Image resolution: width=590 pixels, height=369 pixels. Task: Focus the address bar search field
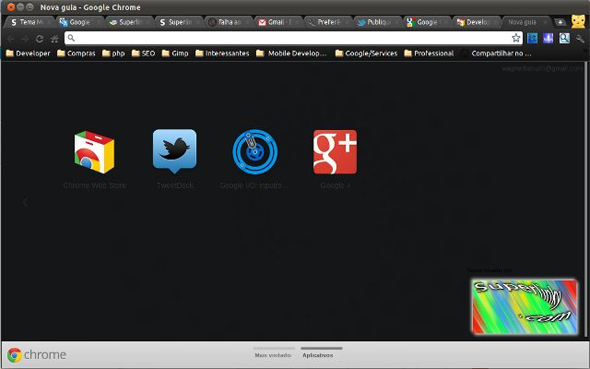pyautogui.click(x=292, y=38)
